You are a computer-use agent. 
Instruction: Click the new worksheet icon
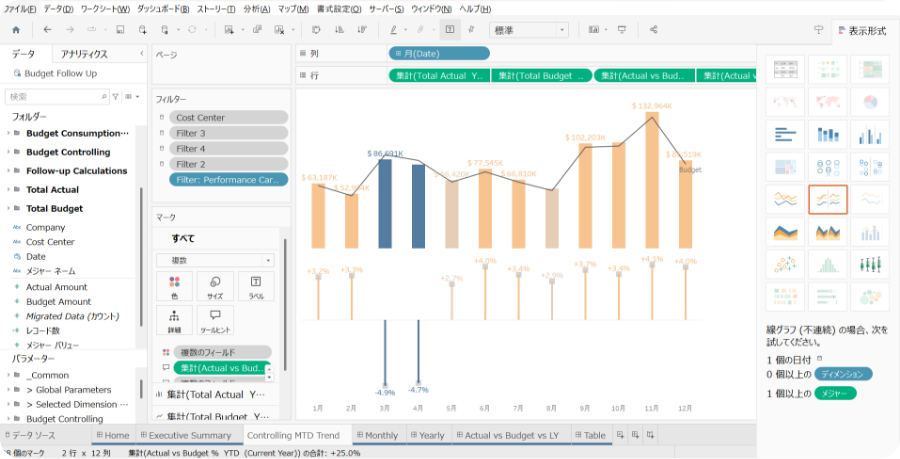229,30
